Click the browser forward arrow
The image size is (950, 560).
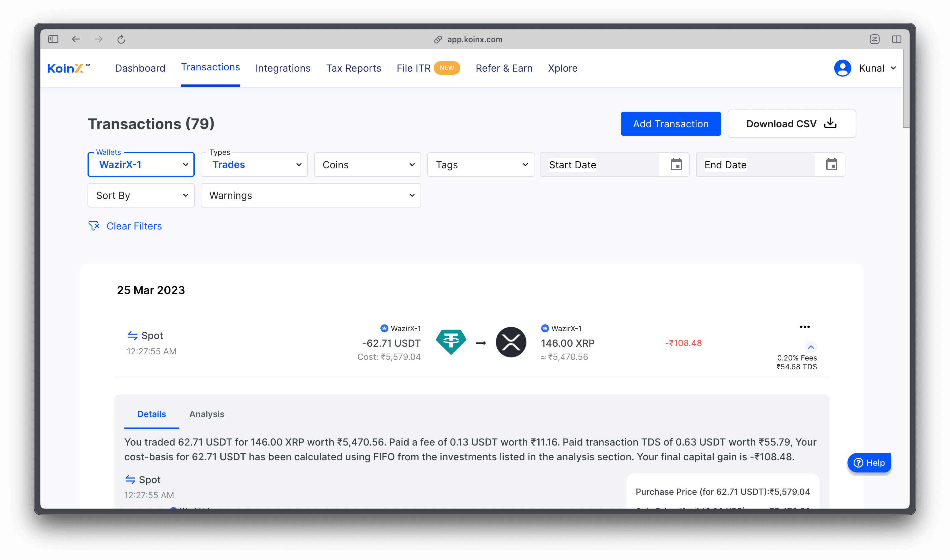point(99,39)
